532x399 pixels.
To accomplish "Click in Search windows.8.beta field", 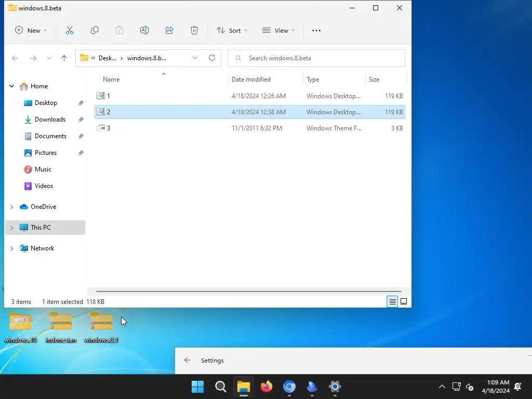I will [316, 58].
